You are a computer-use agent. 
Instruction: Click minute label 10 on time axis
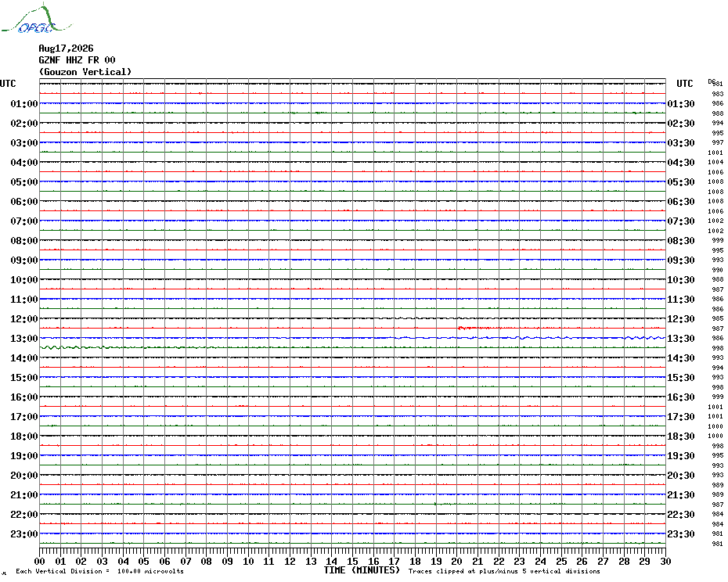pos(248,561)
